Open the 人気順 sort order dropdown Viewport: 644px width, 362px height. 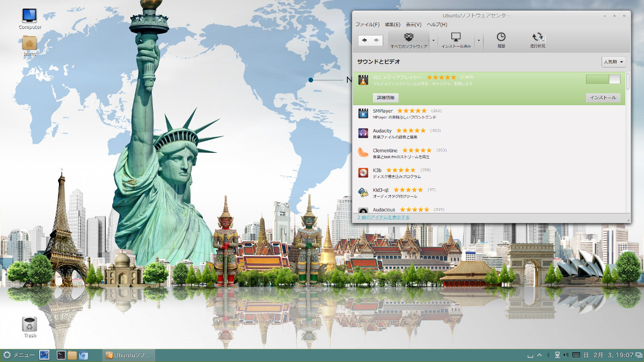pyautogui.click(x=613, y=62)
